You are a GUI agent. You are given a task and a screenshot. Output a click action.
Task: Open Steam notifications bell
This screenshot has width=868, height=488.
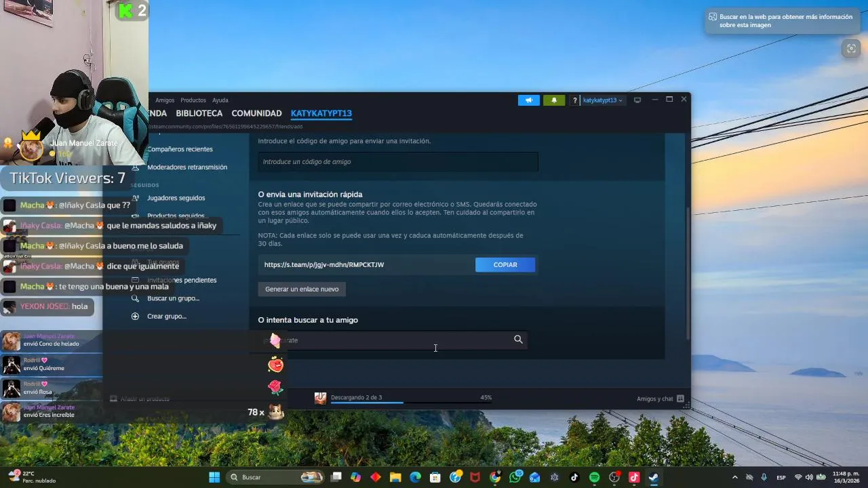click(554, 100)
